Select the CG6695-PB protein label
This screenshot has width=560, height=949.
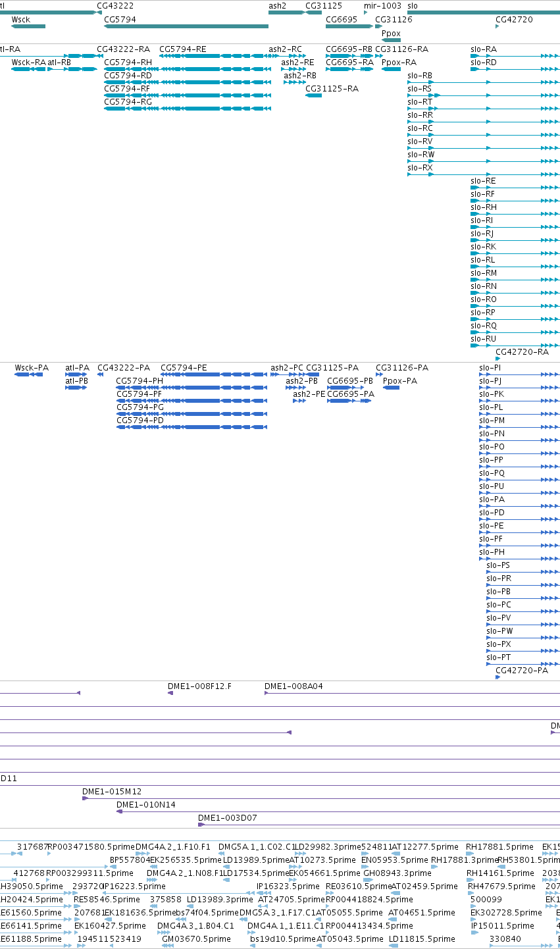[350, 381]
